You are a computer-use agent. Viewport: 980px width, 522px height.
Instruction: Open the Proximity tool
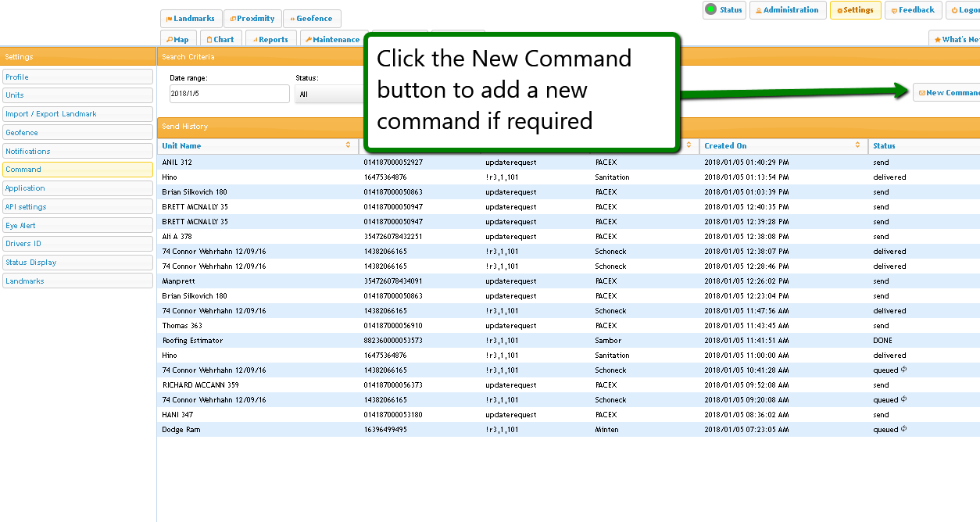click(x=252, y=19)
